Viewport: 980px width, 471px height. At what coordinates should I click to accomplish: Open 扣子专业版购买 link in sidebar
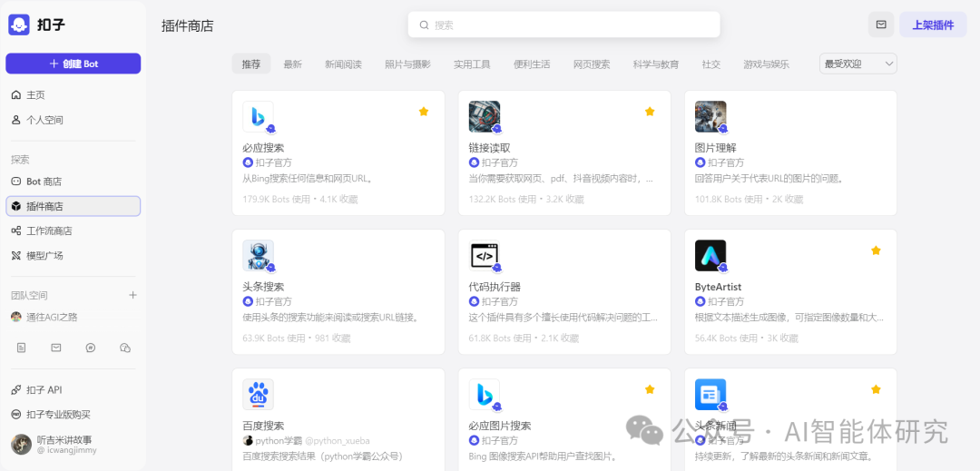coord(73,414)
